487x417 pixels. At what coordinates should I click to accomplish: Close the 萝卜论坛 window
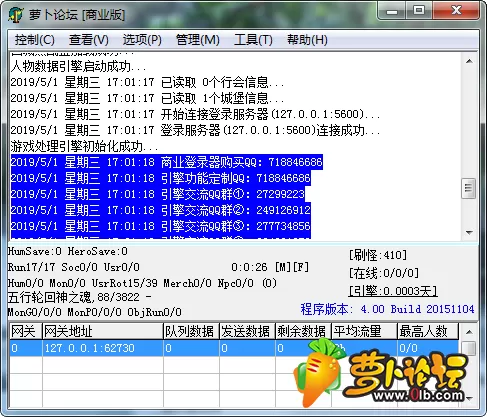pos(456,11)
